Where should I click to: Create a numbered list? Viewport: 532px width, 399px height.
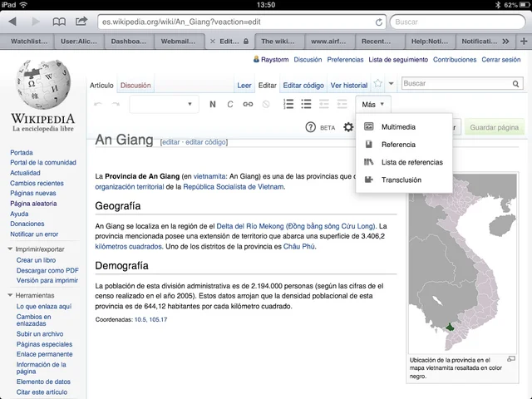point(288,104)
